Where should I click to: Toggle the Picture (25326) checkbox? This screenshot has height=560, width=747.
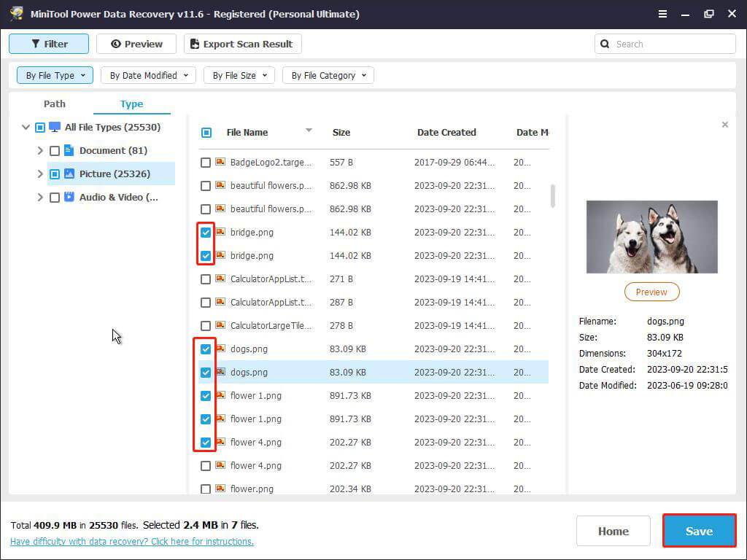pos(55,174)
